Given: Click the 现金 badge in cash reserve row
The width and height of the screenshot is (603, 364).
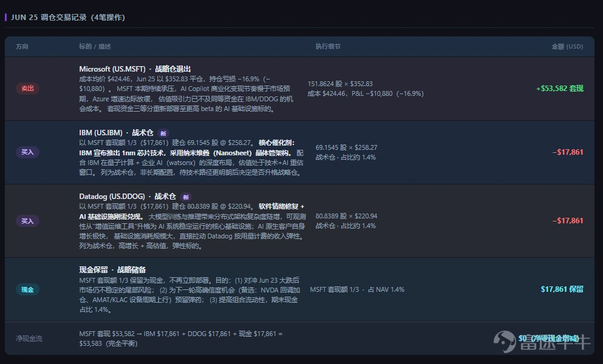Looking at the screenshot, I should coord(27,290).
